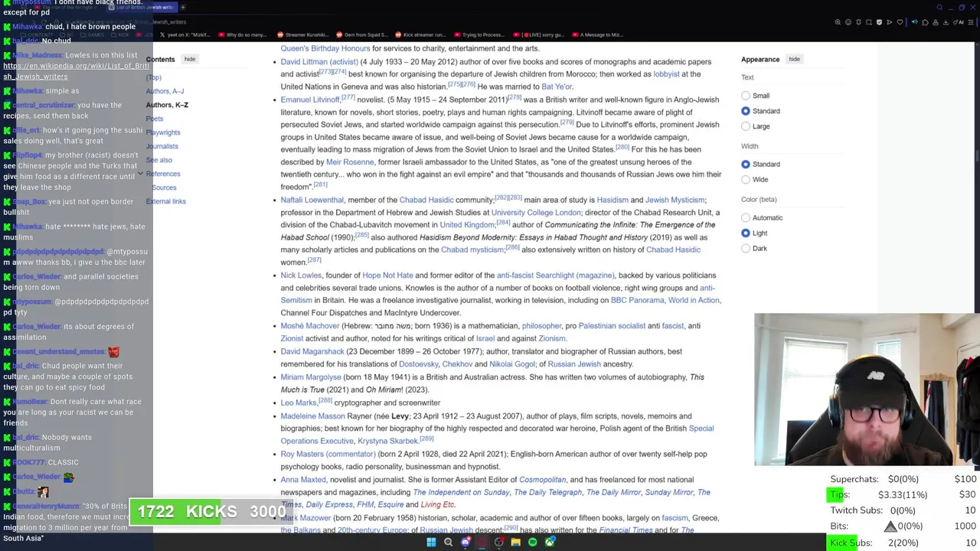Open the AI assistant icon

(x=959, y=22)
